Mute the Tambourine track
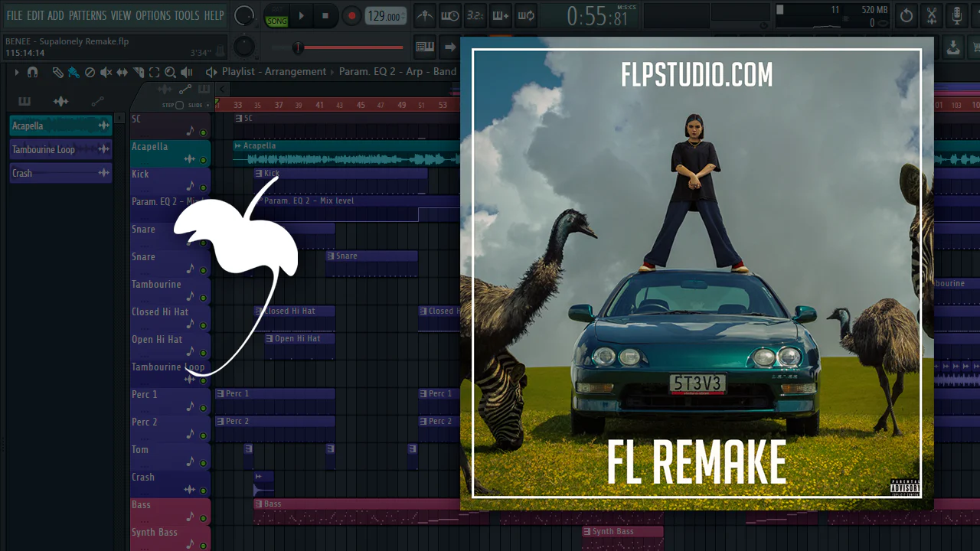 click(x=203, y=298)
